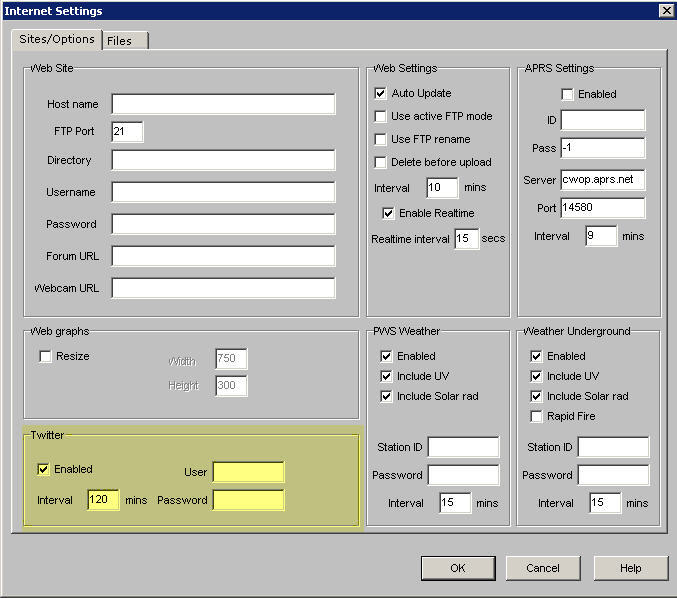Click the OK button
677x598 pixels.
coord(457,568)
